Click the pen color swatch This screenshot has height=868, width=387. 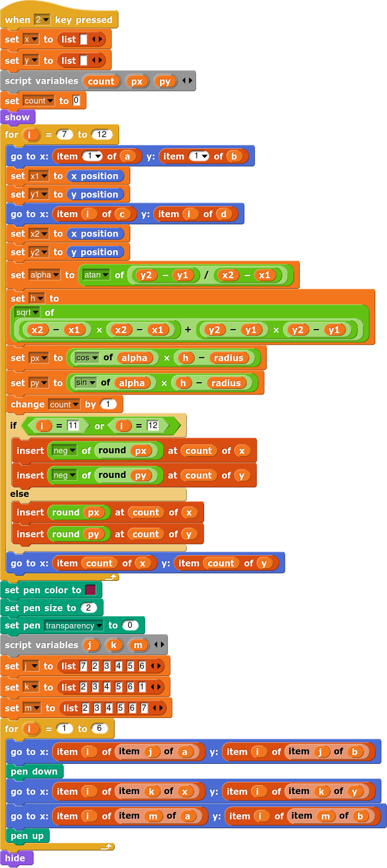(x=90, y=590)
